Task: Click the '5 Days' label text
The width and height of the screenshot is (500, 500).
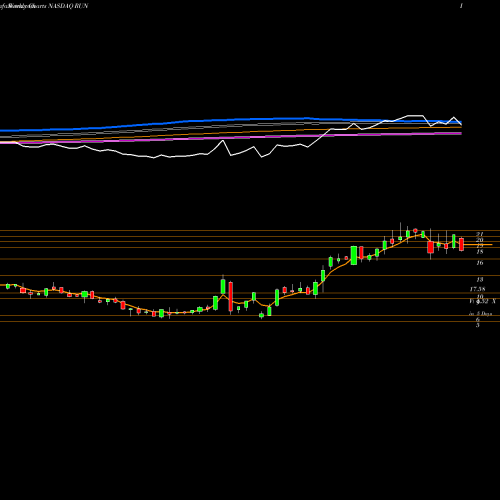Action: point(484,314)
